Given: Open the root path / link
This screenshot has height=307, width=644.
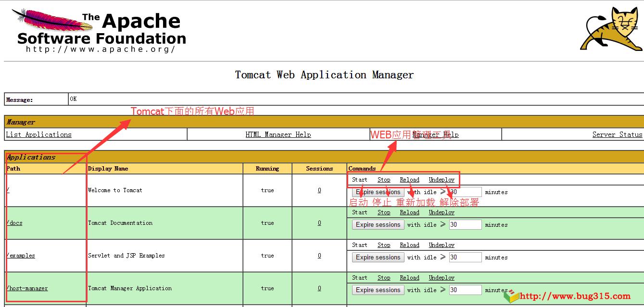Looking at the screenshot, I should 8,190.
